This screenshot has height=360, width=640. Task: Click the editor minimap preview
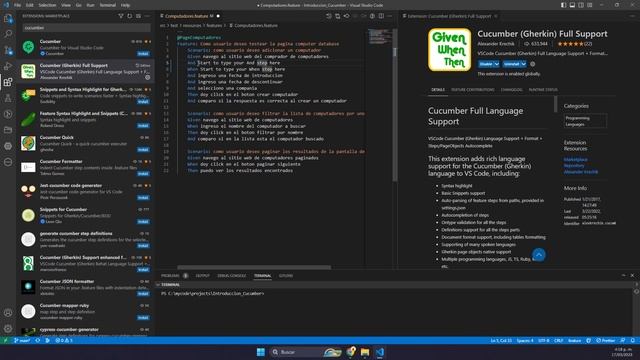pos(380,36)
